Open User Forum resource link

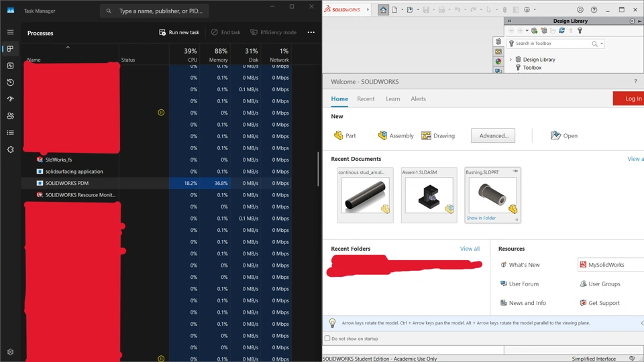pyautogui.click(x=519, y=284)
